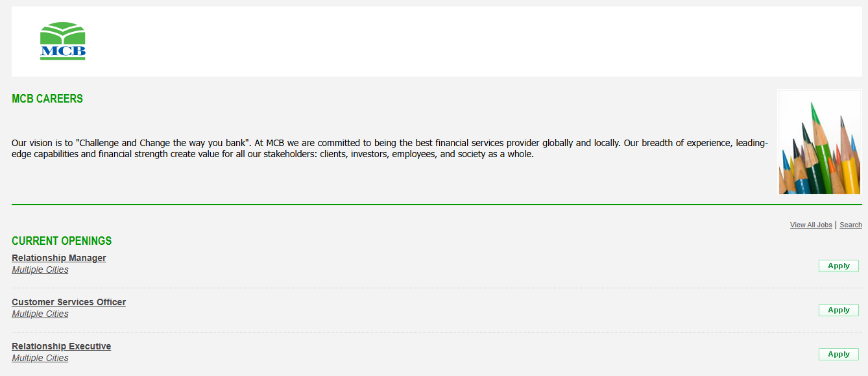
Task: Open the View All Jobs link
Action: click(810, 225)
